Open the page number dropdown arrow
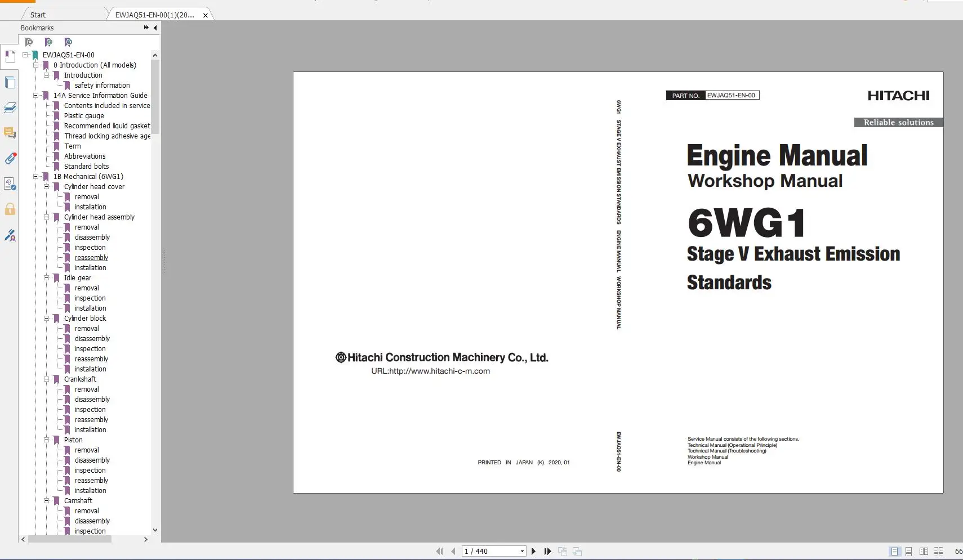Screen dimensions: 963x560 pos(522,552)
